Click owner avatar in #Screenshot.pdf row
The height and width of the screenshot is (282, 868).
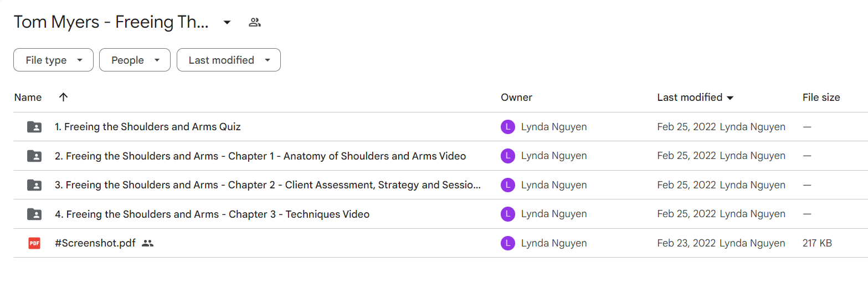(508, 243)
